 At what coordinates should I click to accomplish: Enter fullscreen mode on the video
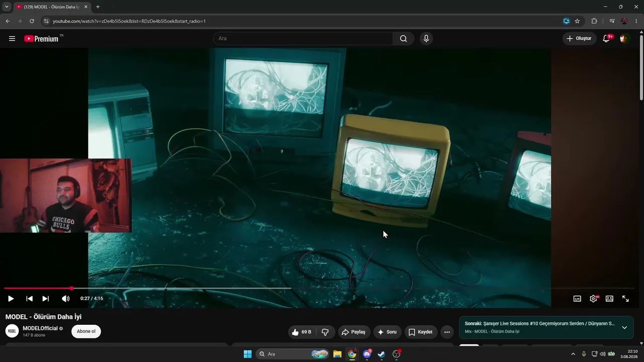(x=625, y=299)
